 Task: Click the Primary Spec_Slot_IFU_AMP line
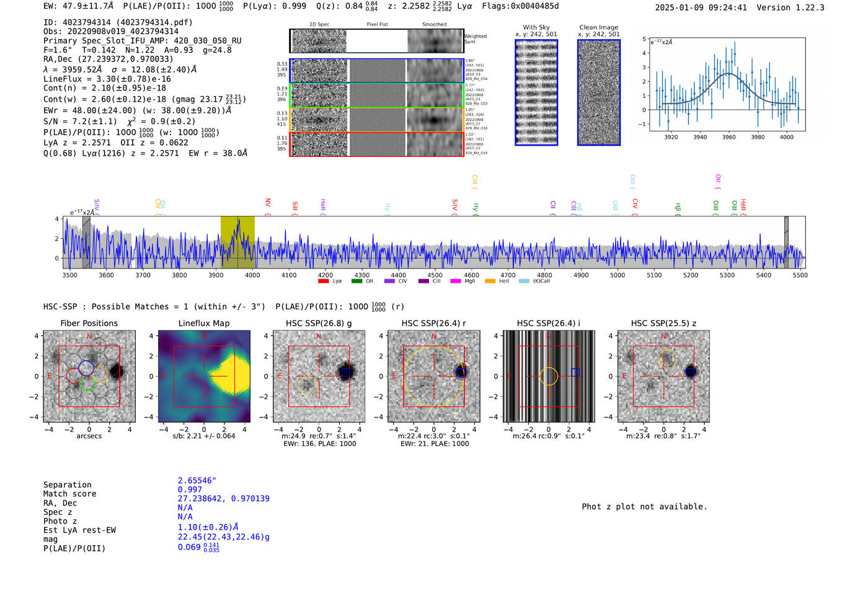coord(143,41)
